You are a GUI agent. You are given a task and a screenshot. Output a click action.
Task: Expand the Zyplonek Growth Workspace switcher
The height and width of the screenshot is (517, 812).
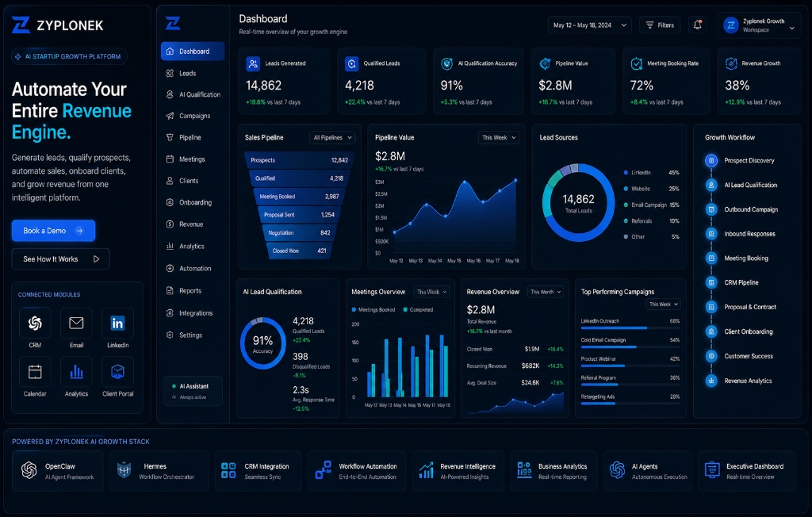(x=760, y=25)
